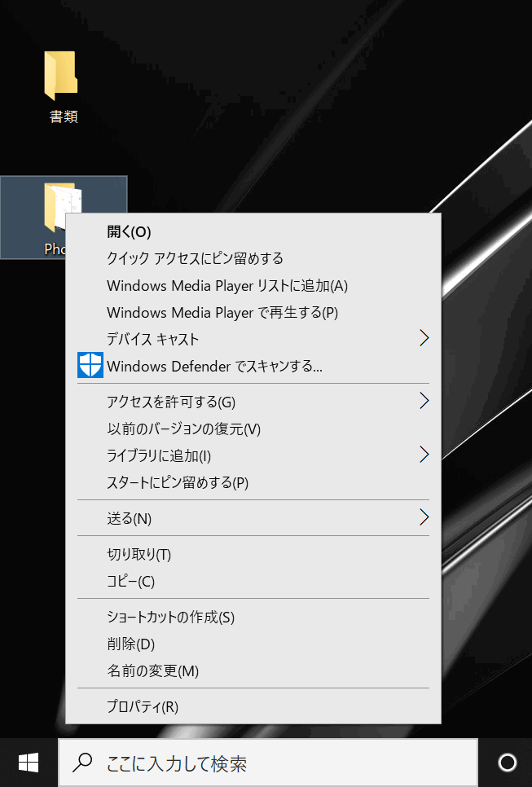Choose 削除(D) to delete folder
The image size is (532, 787).
(x=253, y=644)
